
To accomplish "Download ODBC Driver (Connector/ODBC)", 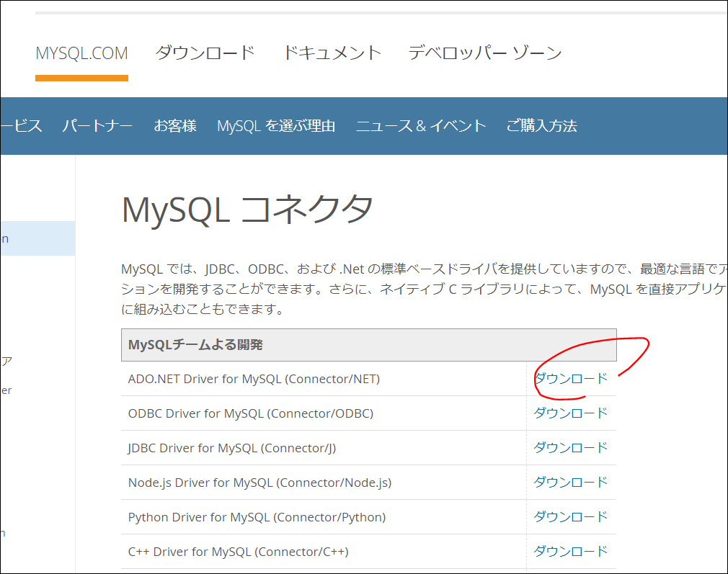I will pos(571,413).
